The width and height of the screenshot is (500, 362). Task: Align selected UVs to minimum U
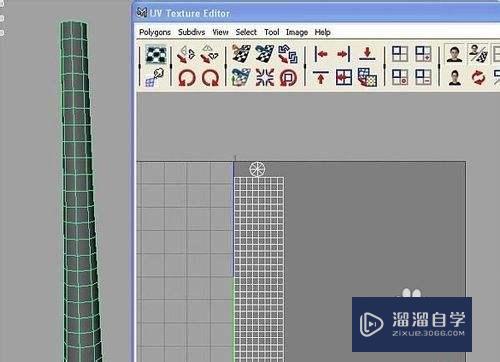[321, 54]
